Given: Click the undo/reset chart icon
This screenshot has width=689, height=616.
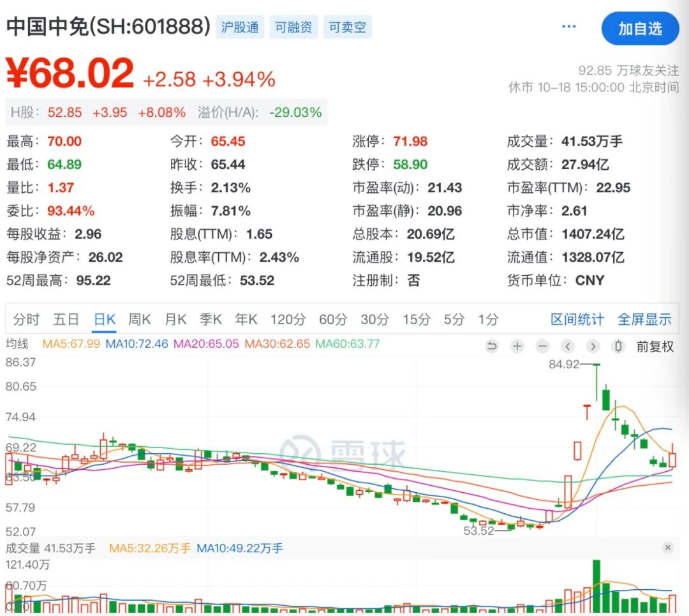Looking at the screenshot, I should point(492,347).
